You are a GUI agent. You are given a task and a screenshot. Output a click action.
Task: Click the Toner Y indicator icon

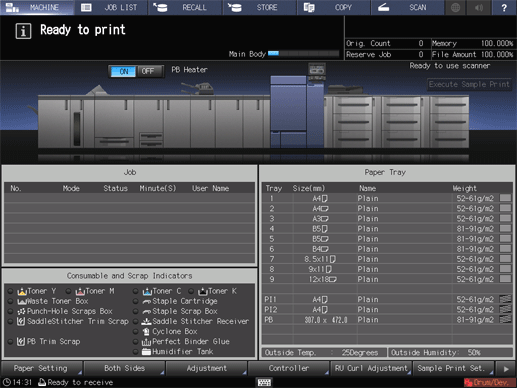click(x=22, y=291)
